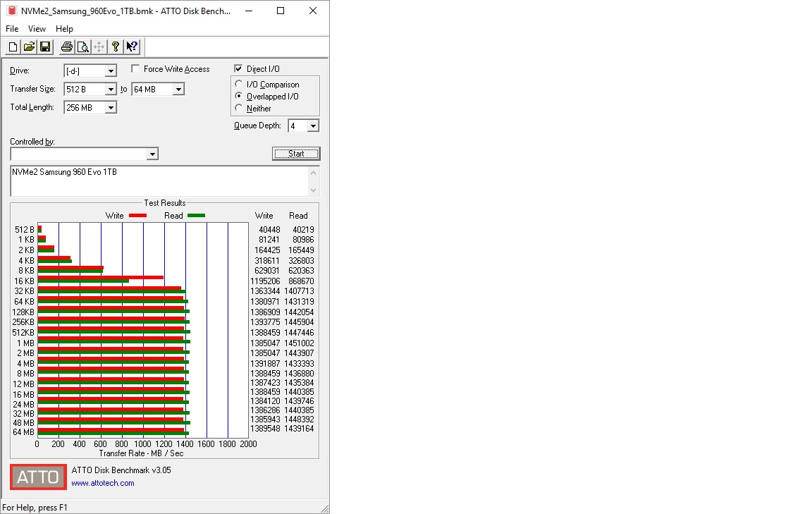Select the I/O Comparison radio button

coord(239,84)
